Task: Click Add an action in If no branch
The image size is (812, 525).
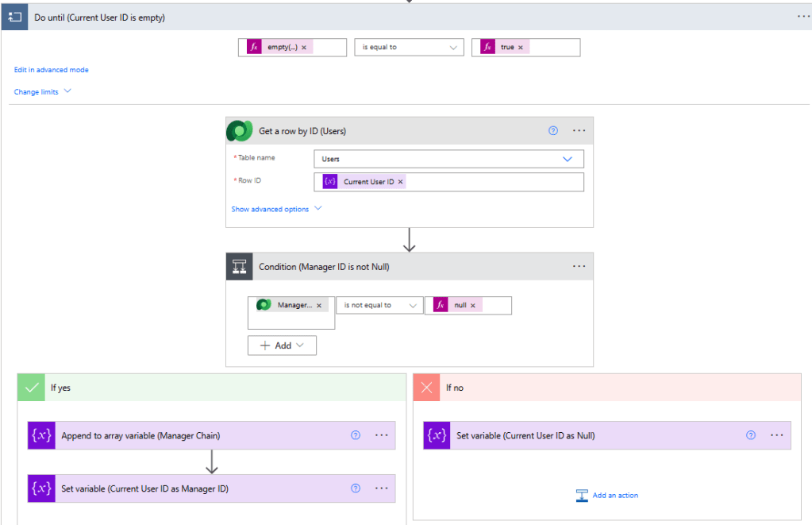Action: (607, 496)
